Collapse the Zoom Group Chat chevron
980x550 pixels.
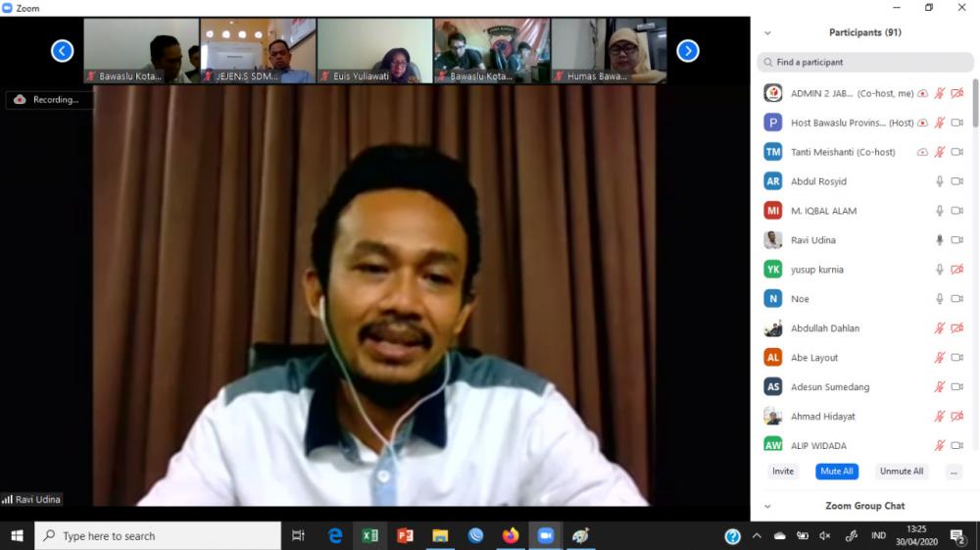[x=767, y=506]
